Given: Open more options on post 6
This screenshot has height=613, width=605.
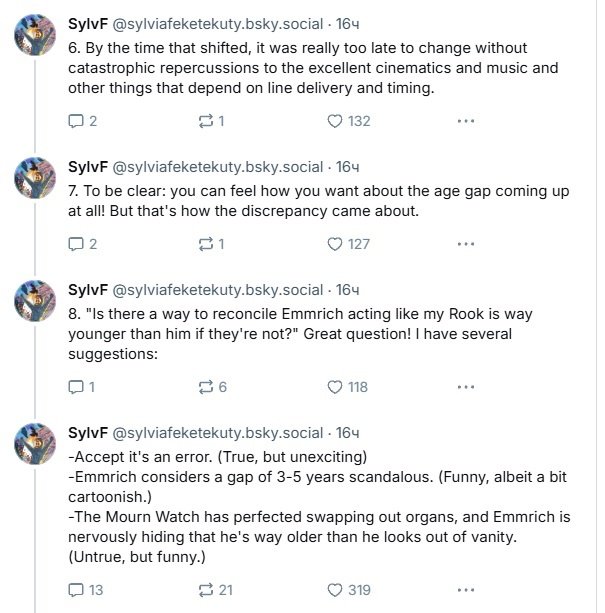Looking at the screenshot, I should 465,121.
